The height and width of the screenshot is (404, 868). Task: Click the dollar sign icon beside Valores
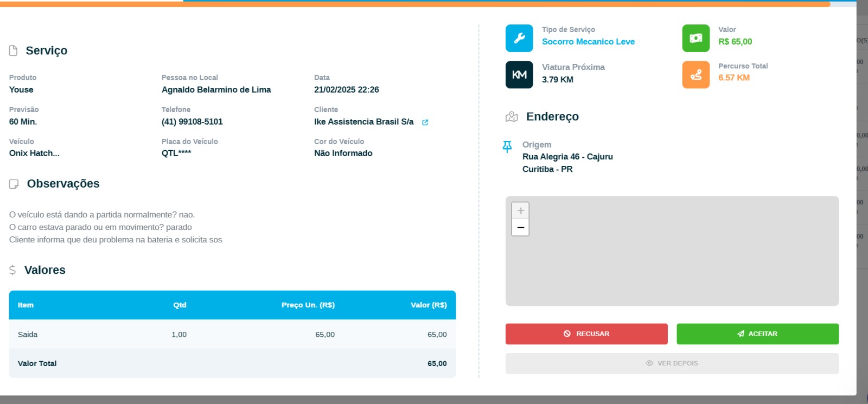point(12,270)
